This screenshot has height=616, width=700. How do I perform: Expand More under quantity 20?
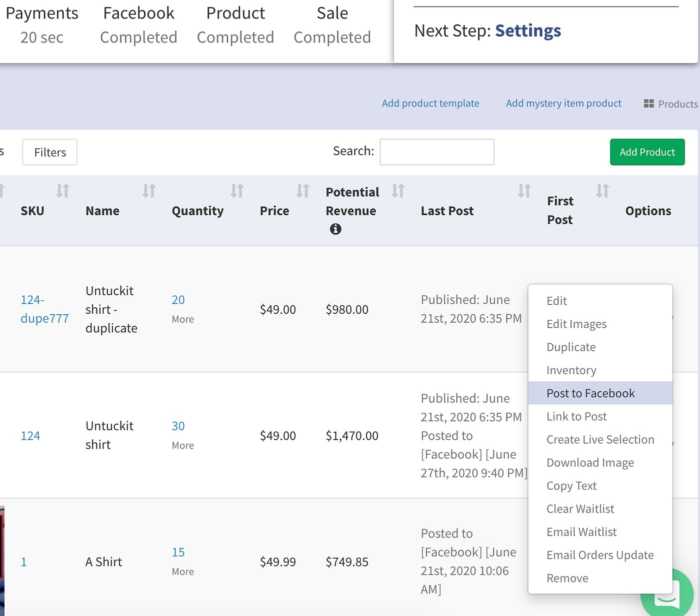183,319
